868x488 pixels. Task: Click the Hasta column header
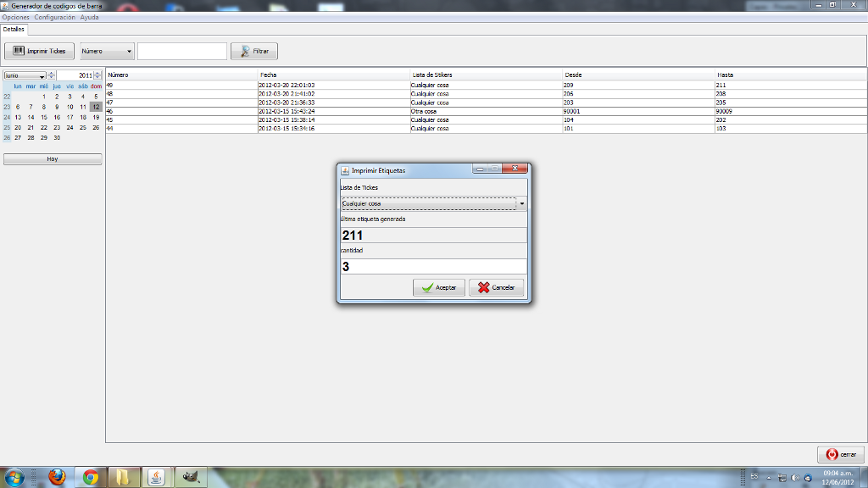tap(791, 75)
